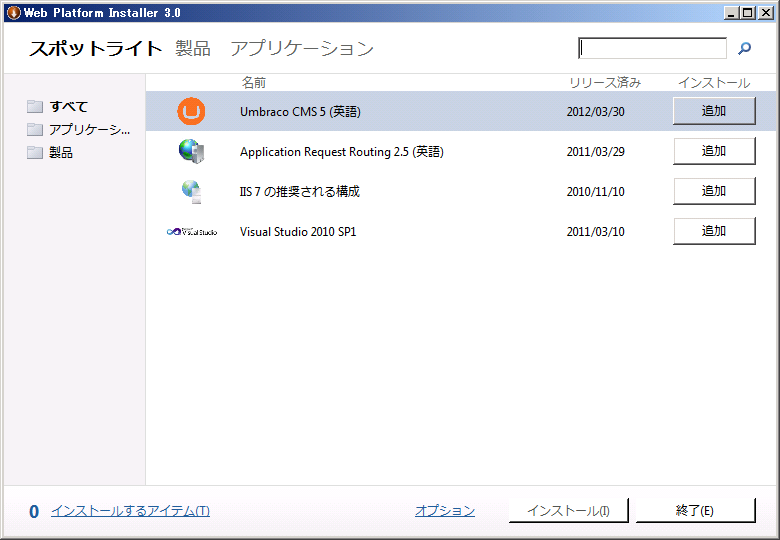This screenshot has height=540, width=780.
Task: Add Application Request Routing 2.5
Action: point(714,151)
